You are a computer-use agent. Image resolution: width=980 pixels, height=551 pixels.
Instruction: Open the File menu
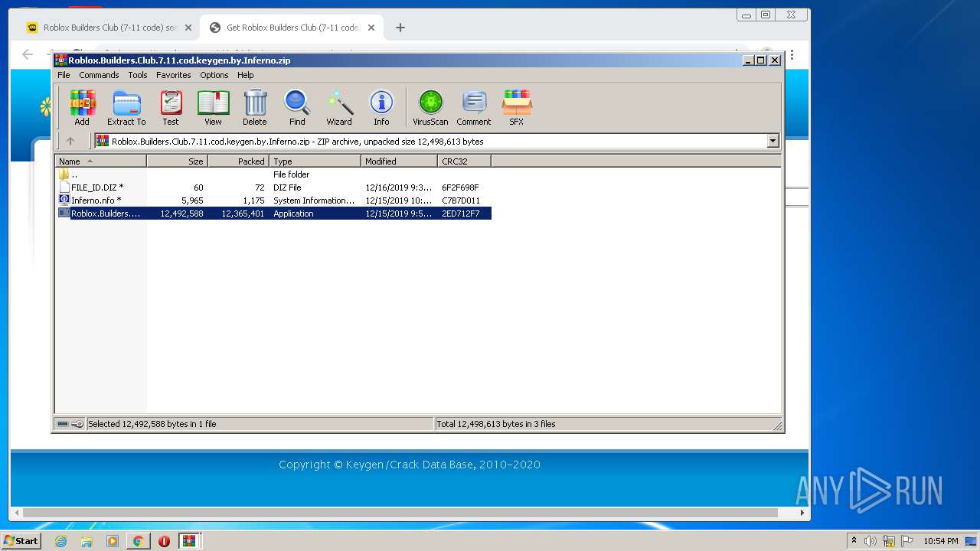pyautogui.click(x=64, y=75)
